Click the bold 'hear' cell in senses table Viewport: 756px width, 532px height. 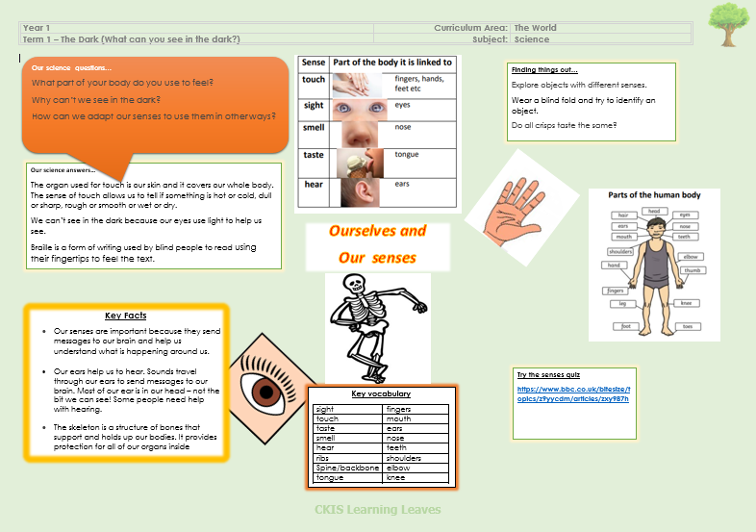click(314, 185)
